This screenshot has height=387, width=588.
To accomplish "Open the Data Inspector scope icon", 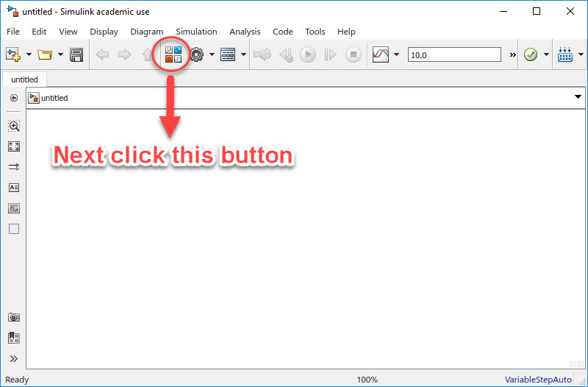I will (x=381, y=54).
